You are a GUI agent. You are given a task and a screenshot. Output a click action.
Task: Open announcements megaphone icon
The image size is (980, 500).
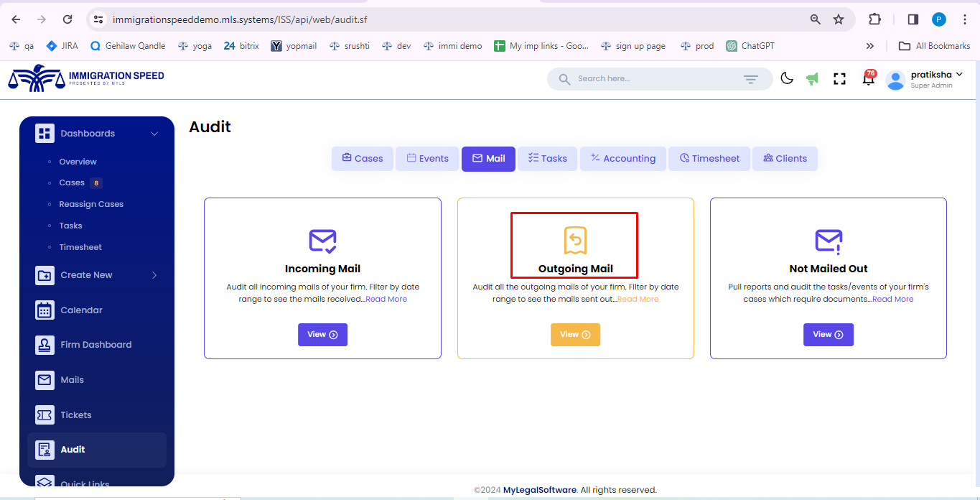812,79
